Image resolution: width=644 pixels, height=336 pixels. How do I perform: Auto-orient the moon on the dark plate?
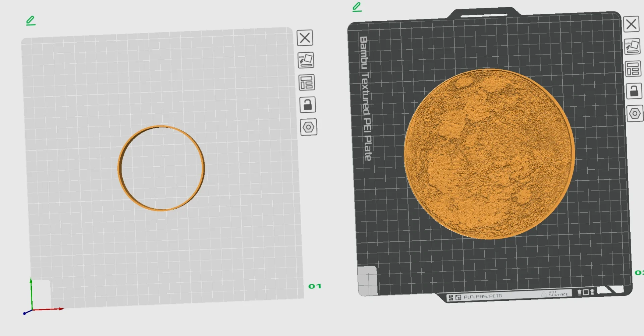[632, 47]
